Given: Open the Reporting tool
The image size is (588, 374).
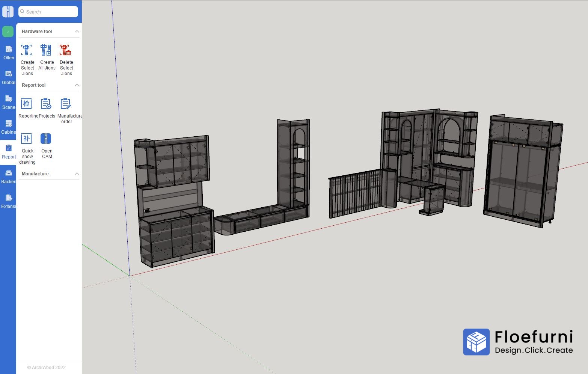Looking at the screenshot, I should [27, 104].
